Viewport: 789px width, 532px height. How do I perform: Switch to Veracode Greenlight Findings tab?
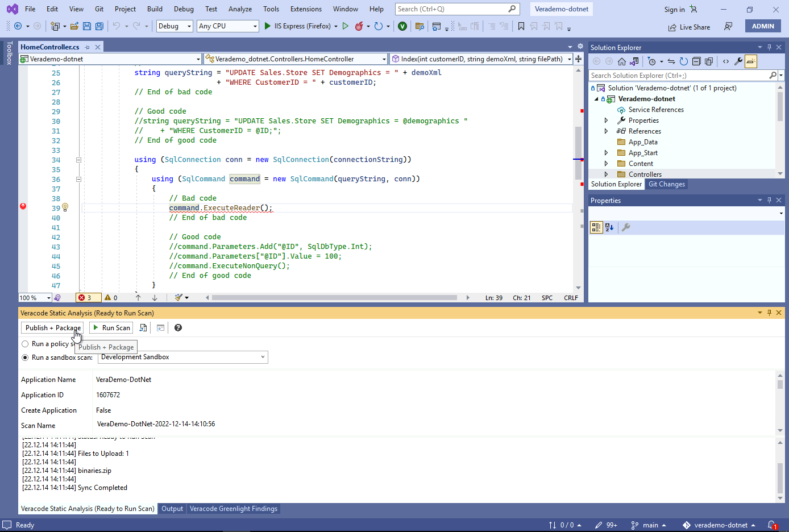point(234,509)
